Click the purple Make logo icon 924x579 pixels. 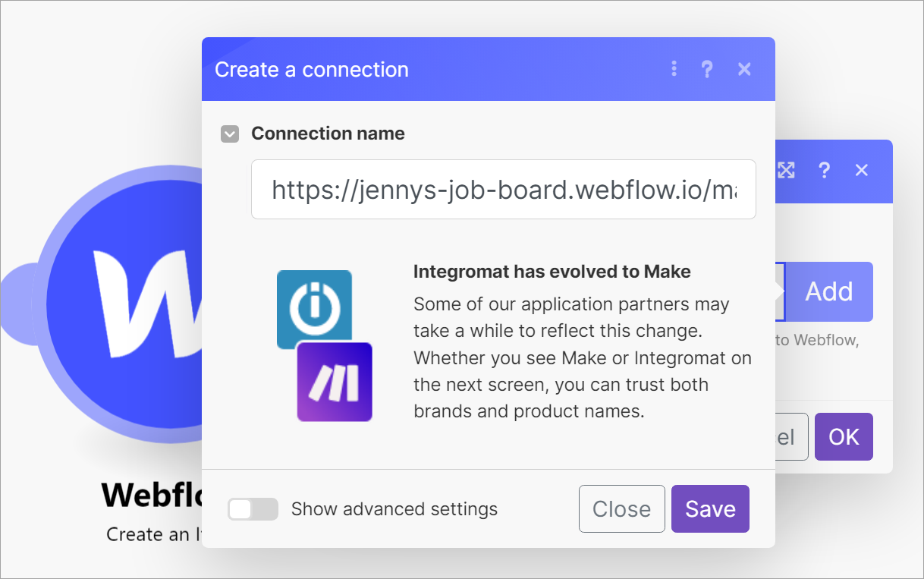pos(335,382)
